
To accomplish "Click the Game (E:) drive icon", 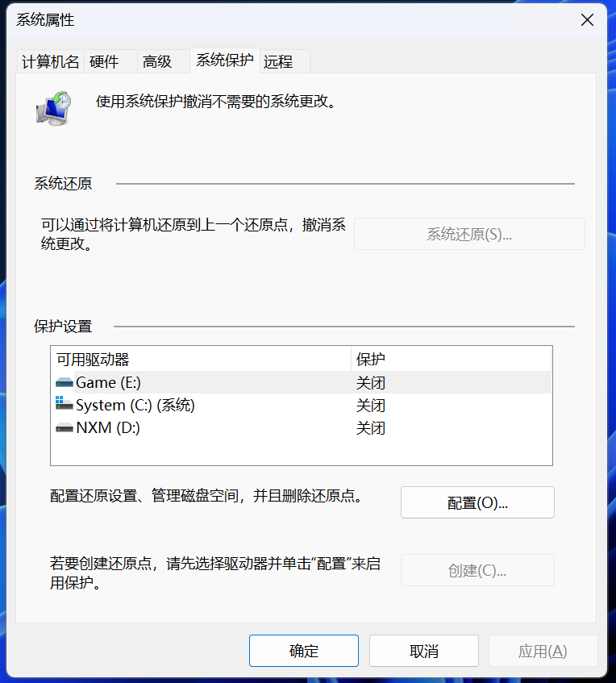I will pos(65,383).
